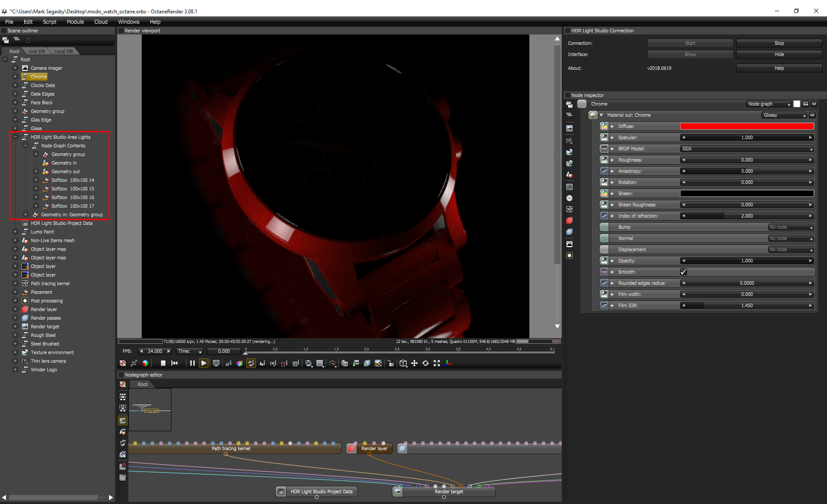Toggle the Nodegraph editor panel checkbox

(121, 375)
